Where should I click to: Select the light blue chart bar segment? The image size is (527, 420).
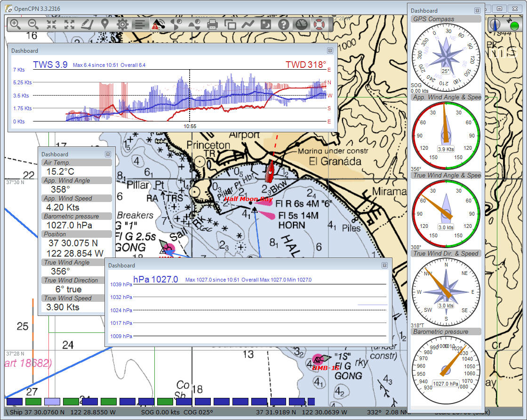point(52,402)
